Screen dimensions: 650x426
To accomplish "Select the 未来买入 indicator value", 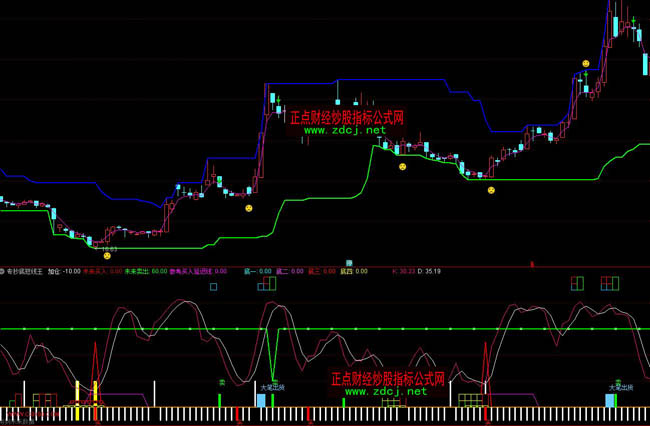I will (102, 271).
